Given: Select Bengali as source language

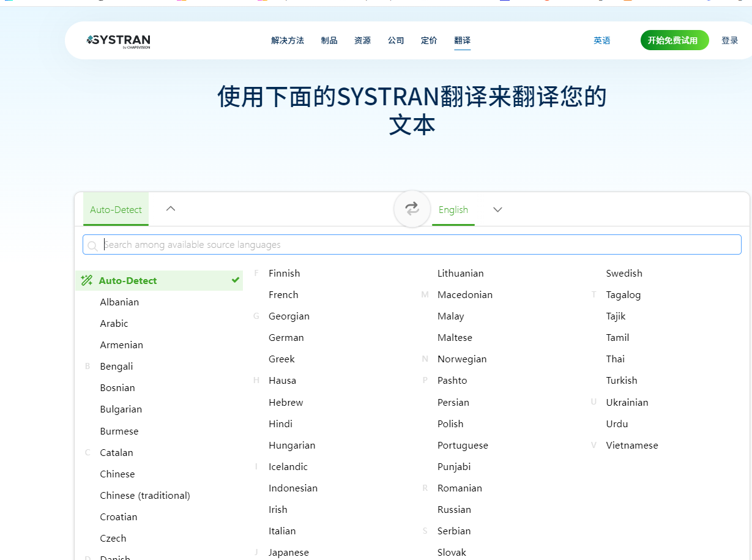Looking at the screenshot, I should point(116,366).
